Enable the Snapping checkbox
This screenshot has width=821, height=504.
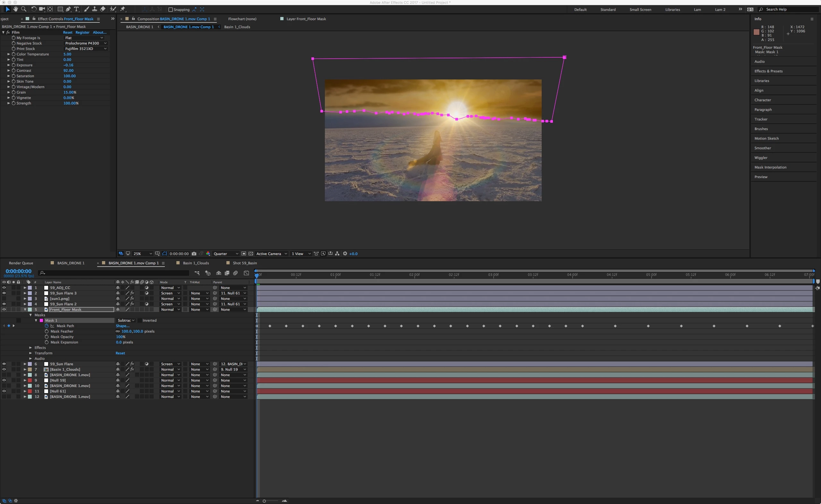coord(171,10)
